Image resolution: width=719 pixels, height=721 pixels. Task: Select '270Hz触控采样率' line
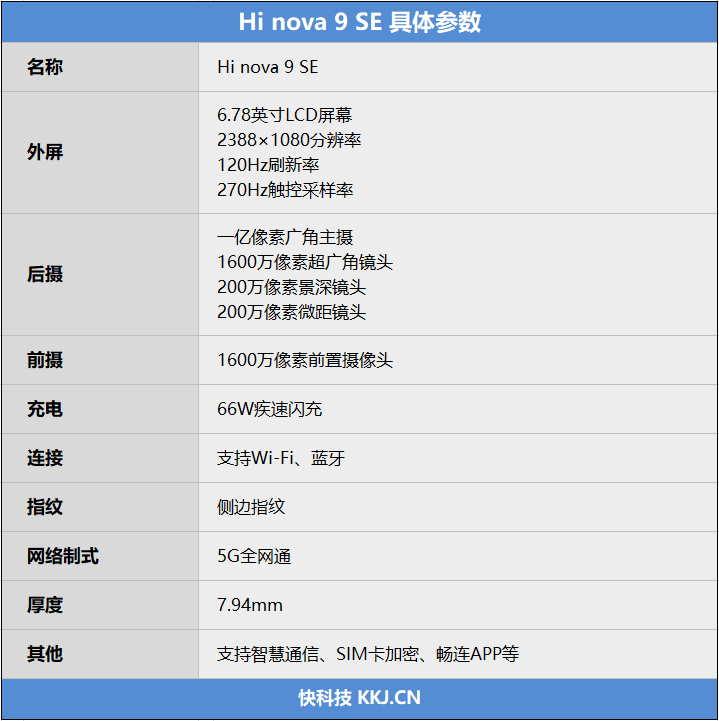285,190
